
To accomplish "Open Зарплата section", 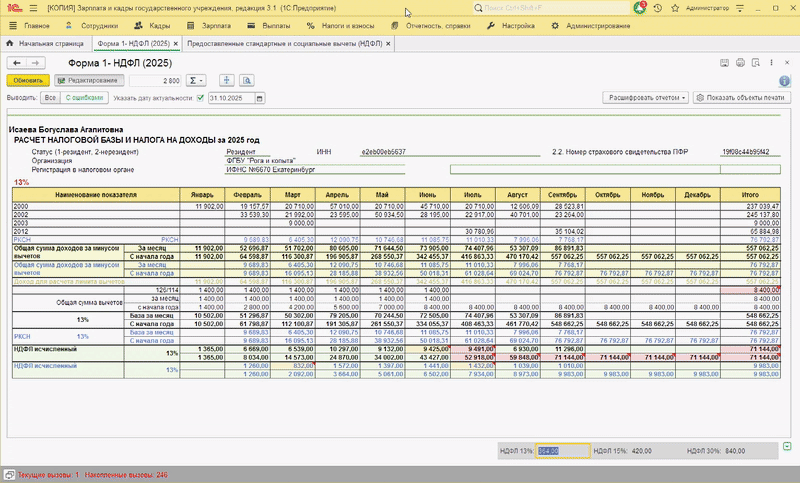I will coord(209,26).
